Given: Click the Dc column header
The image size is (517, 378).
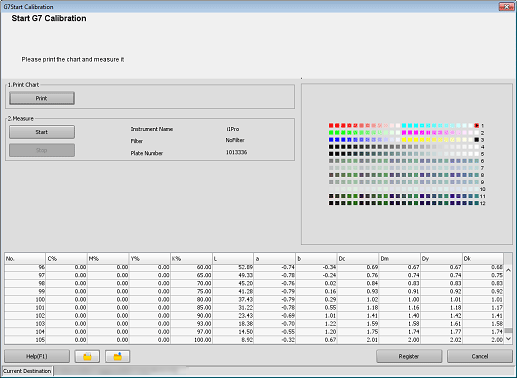Looking at the screenshot, I should pos(358,259).
